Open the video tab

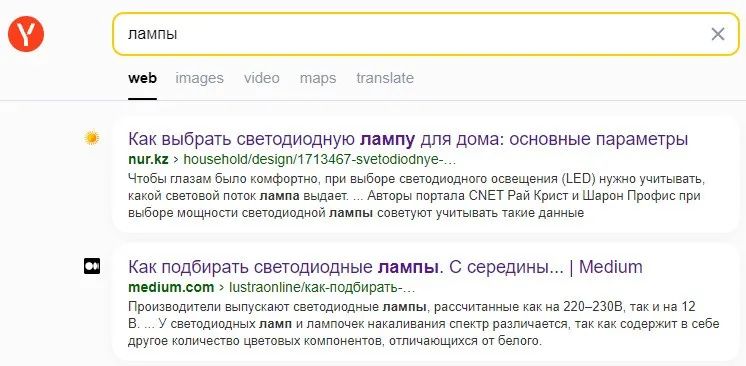(262, 78)
